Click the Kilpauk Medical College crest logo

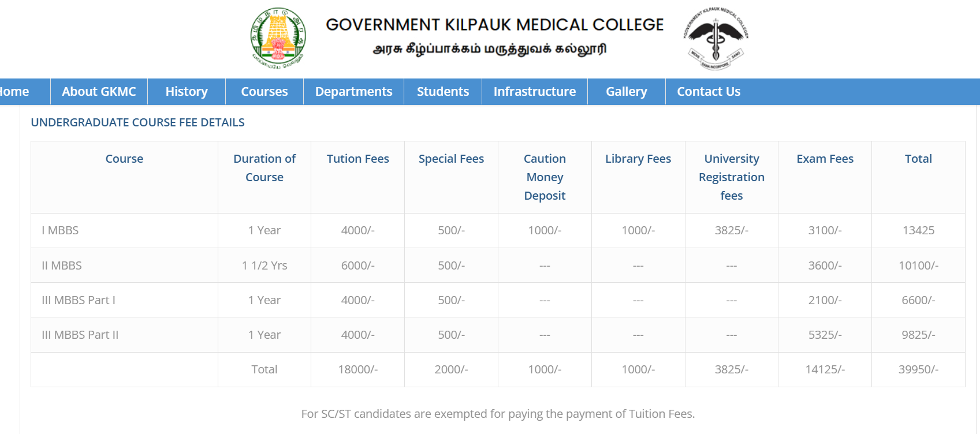pyautogui.click(x=716, y=38)
